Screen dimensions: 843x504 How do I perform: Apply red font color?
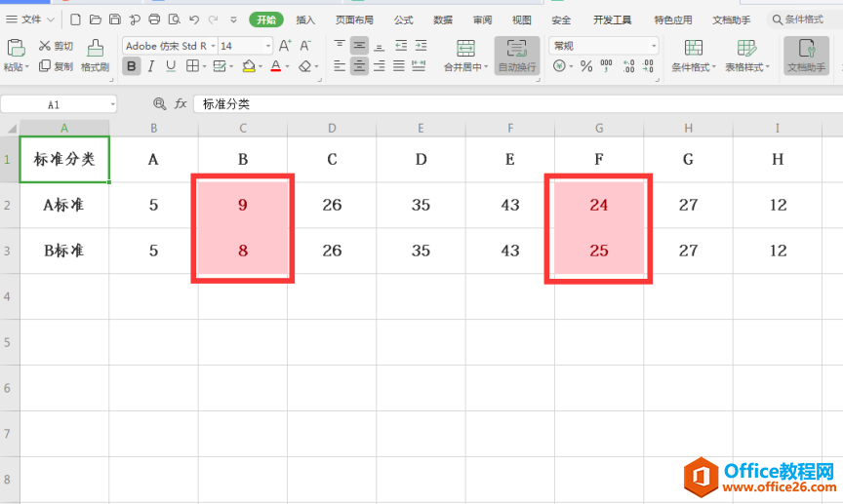tap(276, 66)
